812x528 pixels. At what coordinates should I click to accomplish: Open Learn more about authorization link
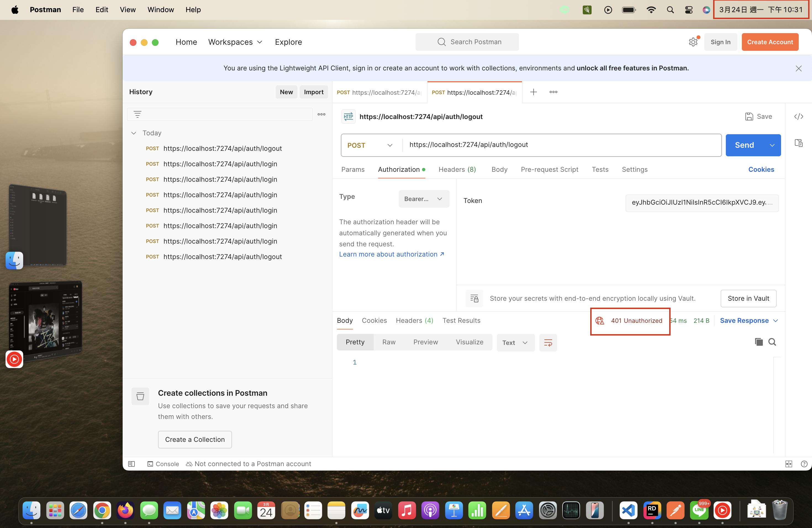391,254
